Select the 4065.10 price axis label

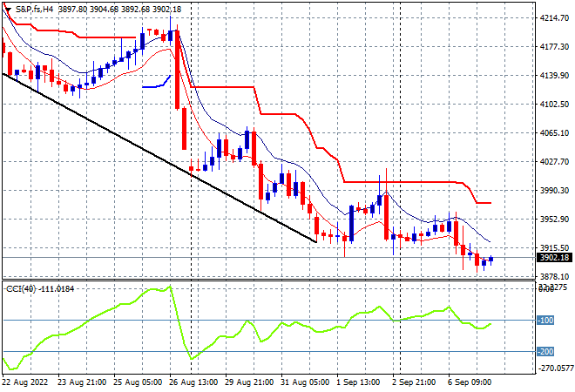click(554, 132)
